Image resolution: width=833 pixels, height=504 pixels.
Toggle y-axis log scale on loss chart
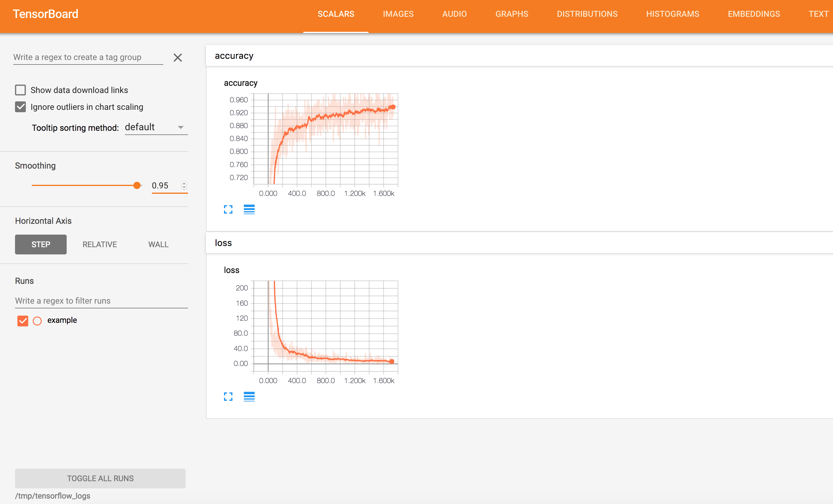pyautogui.click(x=249, y=397)
